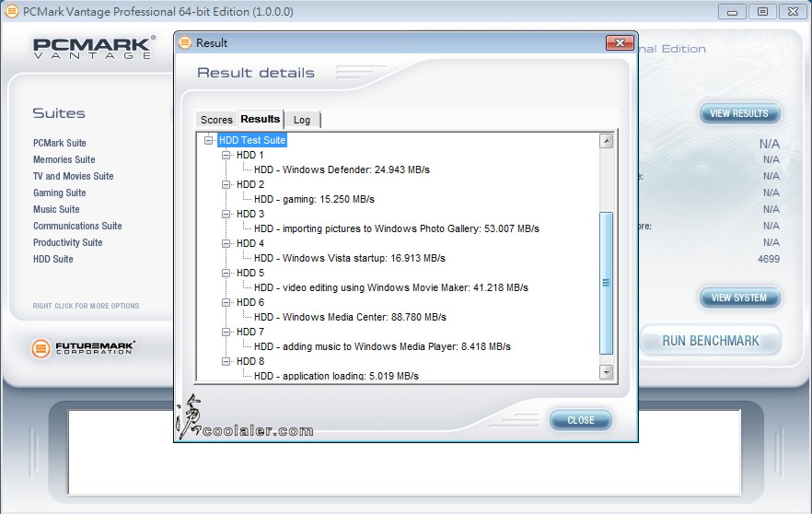The height and width of the screenshot is (514, 812).
Task: Click the Result dialog title icon
Action: 185,42
